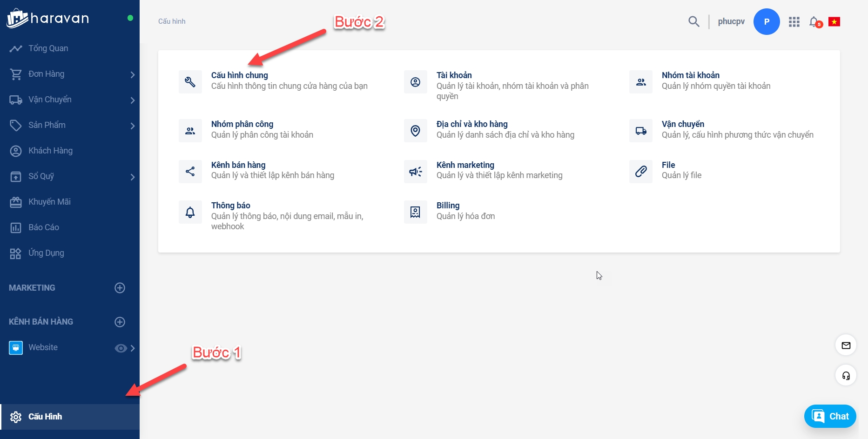Expand the Đơn Hàng menu chevron
This screenshot has height=439, width=868.
[133, 74]
